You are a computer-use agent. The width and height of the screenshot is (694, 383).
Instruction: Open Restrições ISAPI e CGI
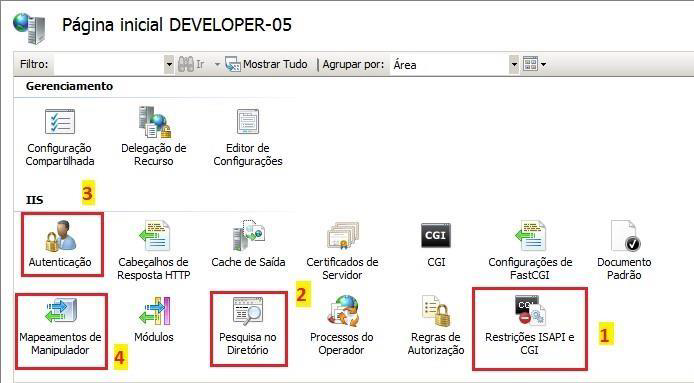[530, 326]
